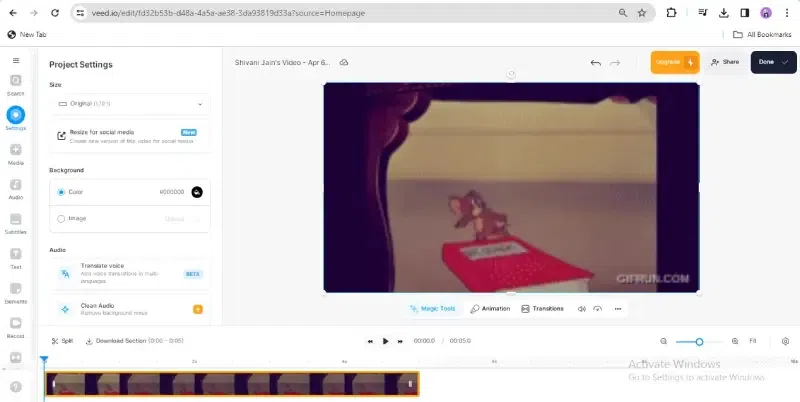Open the Record sidebar panel
This screenshot has height=402, width=800.
16,328
